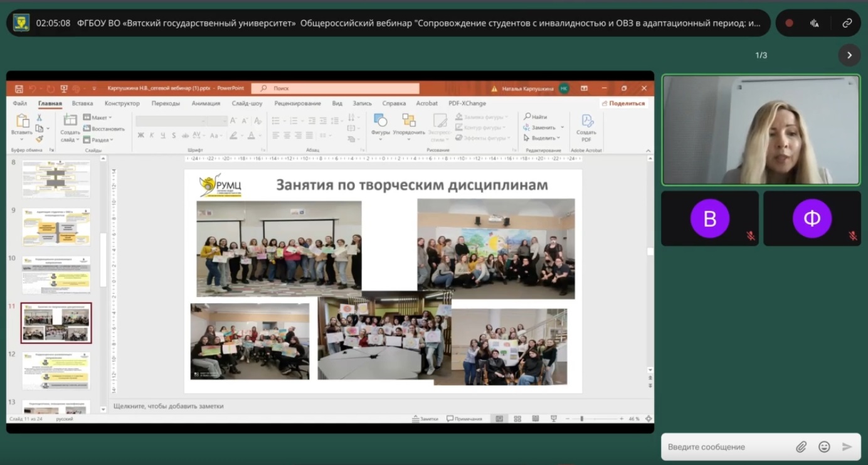Expand the Раздел section dropdown

click(x=98, y=140)
